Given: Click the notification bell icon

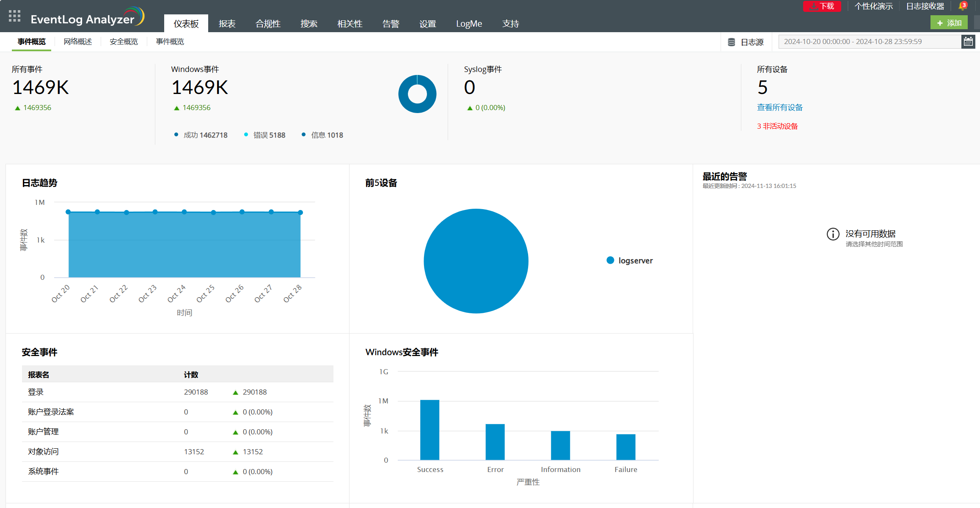Looking at the screenshot, I should [x=963, y=6].
